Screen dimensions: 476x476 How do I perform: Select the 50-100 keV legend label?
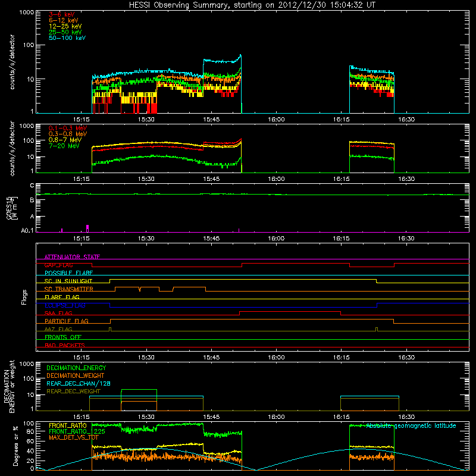(x=67, y=38)
